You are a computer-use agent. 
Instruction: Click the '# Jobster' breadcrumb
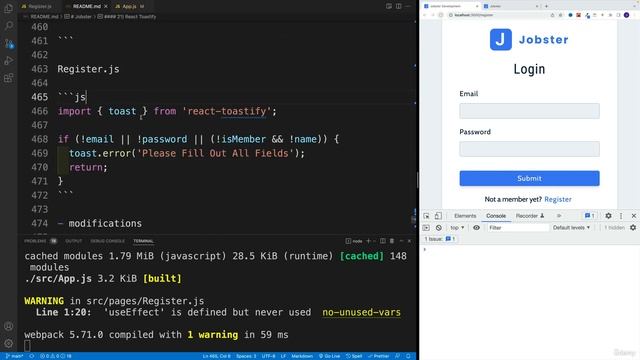78,17
